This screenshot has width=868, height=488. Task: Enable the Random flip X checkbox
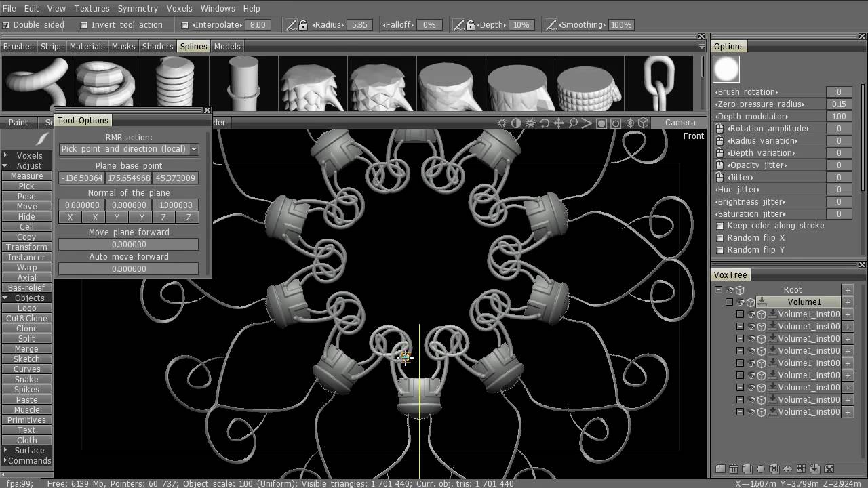720,238
